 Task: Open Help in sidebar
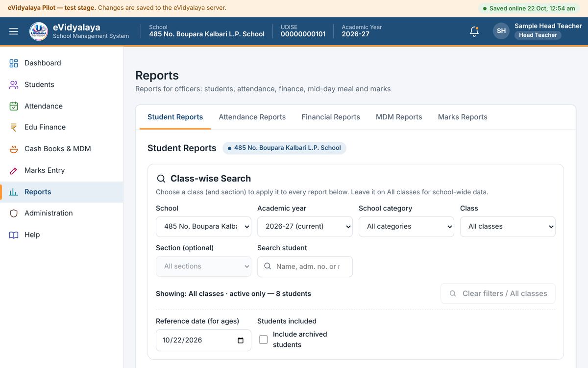coord(61,235)
